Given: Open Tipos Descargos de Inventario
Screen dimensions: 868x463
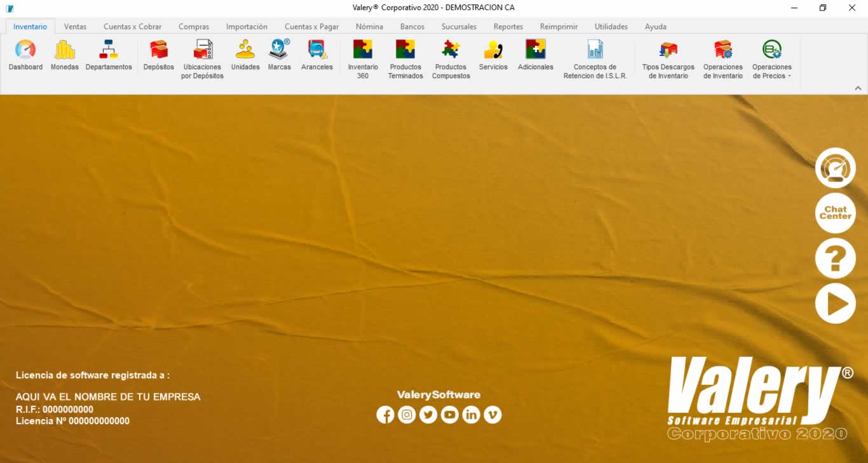Looking at the screenshot, I should [x=668, y=59].
